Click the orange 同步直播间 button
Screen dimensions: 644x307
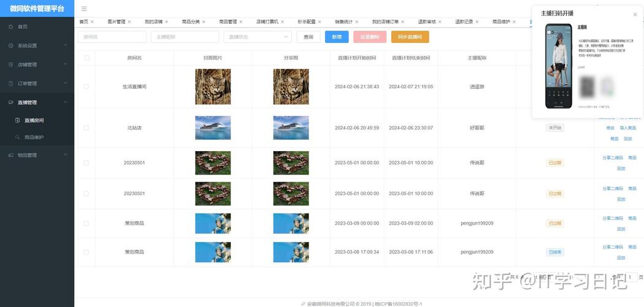click(410, 37)
